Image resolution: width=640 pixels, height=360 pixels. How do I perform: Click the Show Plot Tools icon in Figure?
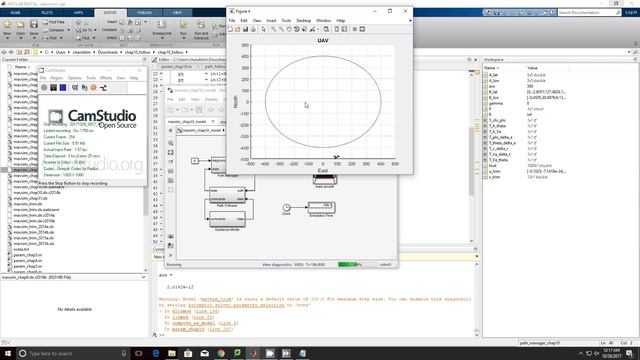[x=362, y=29]
